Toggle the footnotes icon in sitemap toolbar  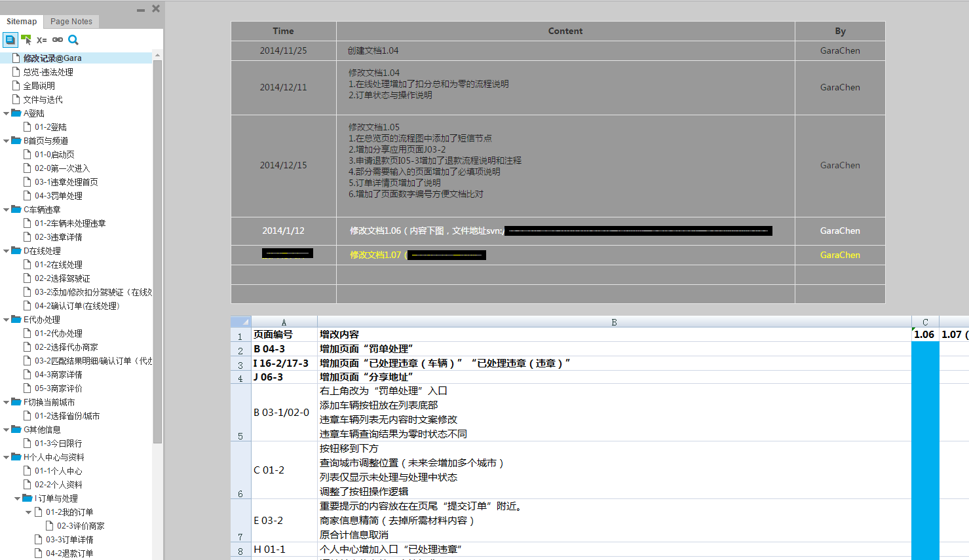[x=10, y=40]
